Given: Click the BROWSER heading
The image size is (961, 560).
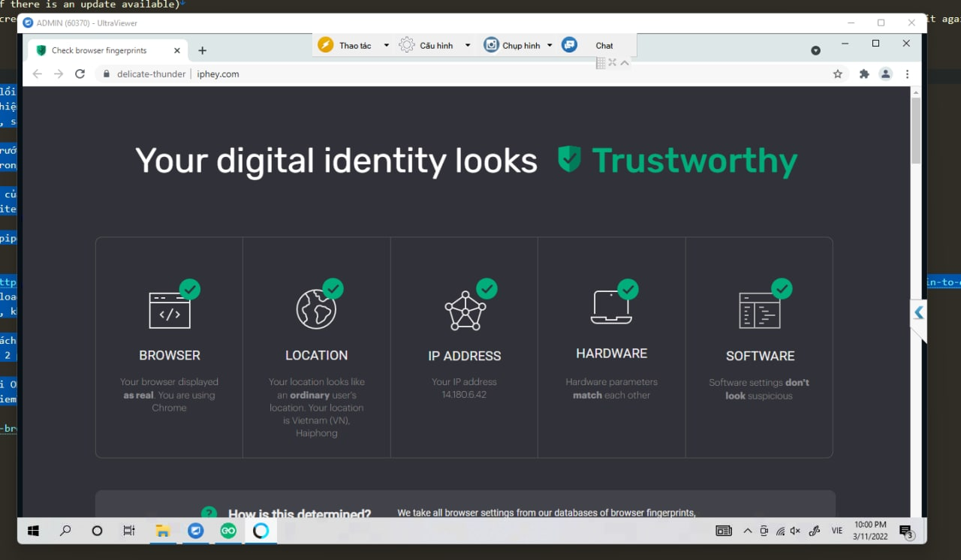Looking at the screenshot, I should (x=170, y=355).
